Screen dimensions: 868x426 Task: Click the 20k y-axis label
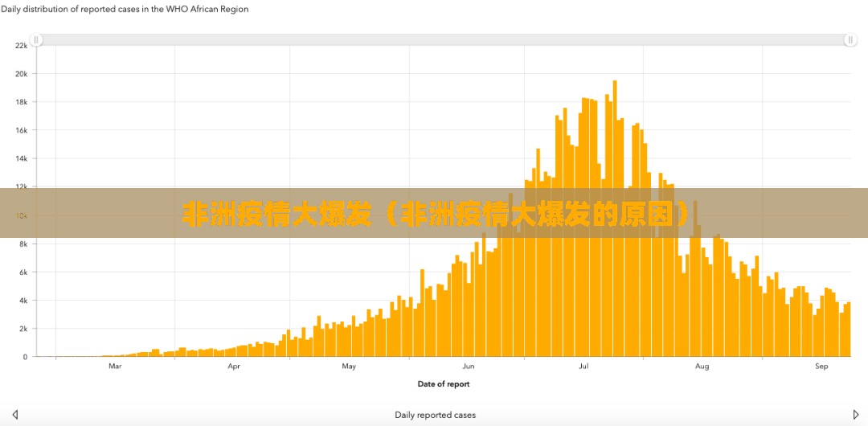pos(22,74)
